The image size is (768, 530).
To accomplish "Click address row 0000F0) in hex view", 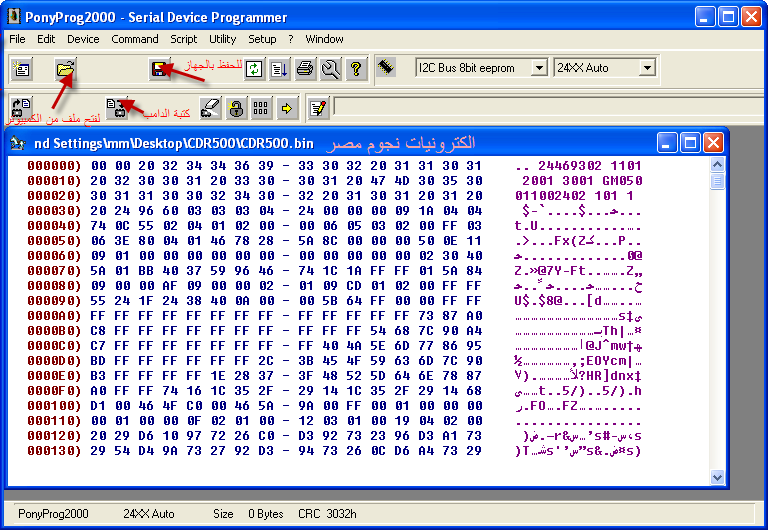I will tap(54, 391).
